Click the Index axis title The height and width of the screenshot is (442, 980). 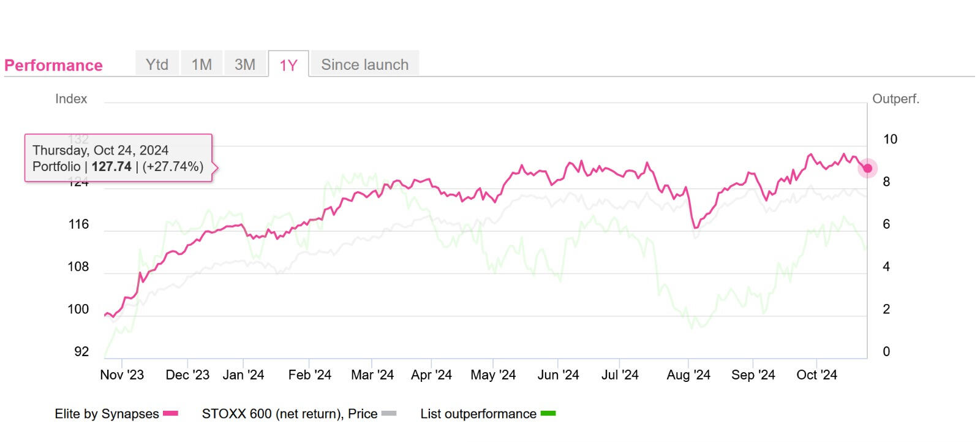71,99
